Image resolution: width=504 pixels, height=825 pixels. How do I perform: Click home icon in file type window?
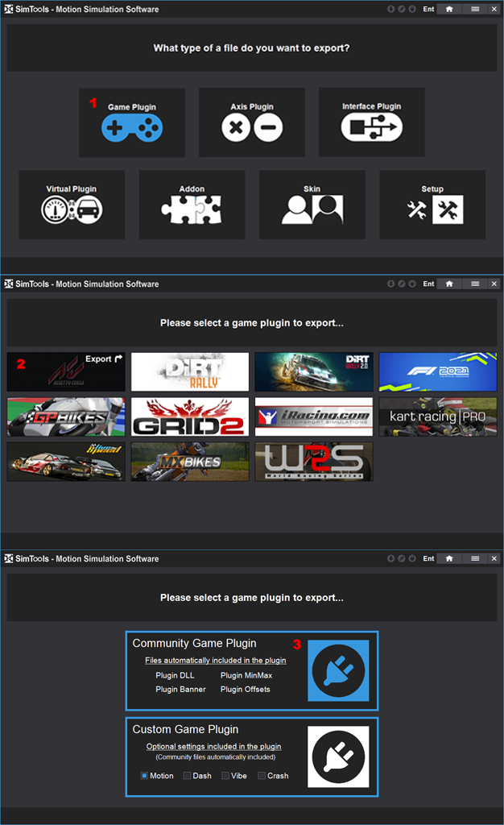click(x=449, y=9)
